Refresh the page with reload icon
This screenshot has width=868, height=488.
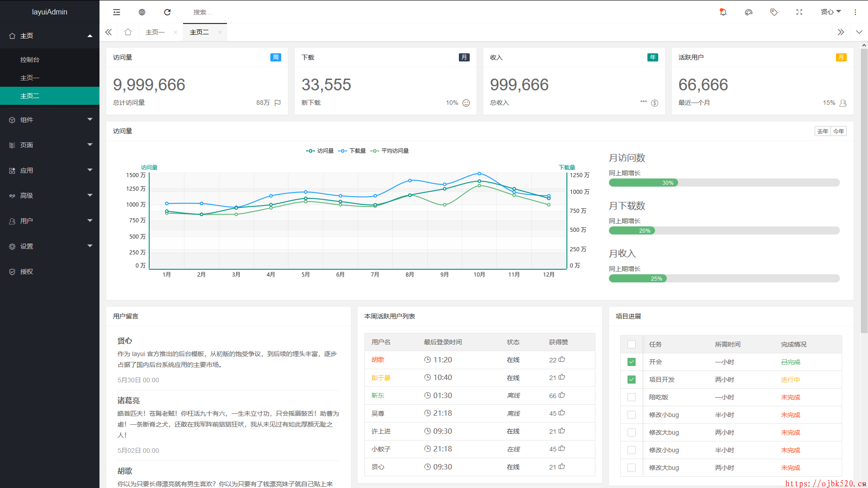pyautogui.click(x=167, y=12)
